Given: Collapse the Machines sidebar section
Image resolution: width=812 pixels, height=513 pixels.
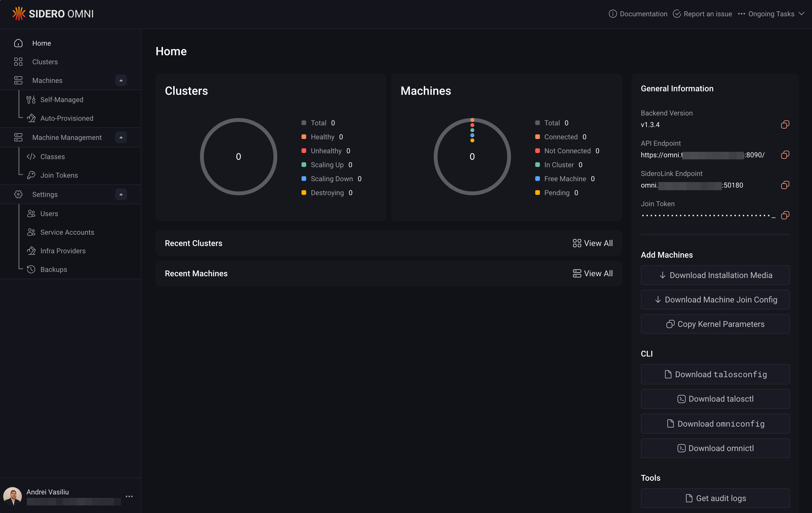Looking at the screenshot, I should tap(121, 81).
